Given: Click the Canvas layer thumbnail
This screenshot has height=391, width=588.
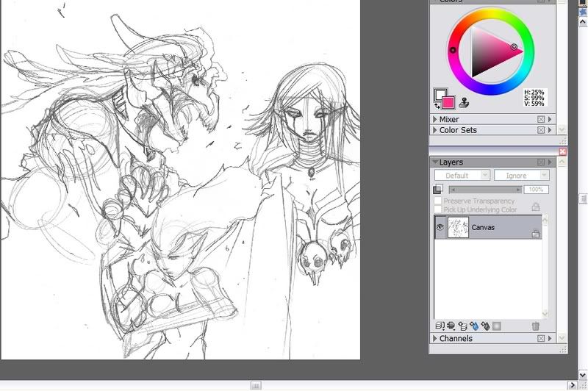Looking at the screenshot, I should click(458, 227).
